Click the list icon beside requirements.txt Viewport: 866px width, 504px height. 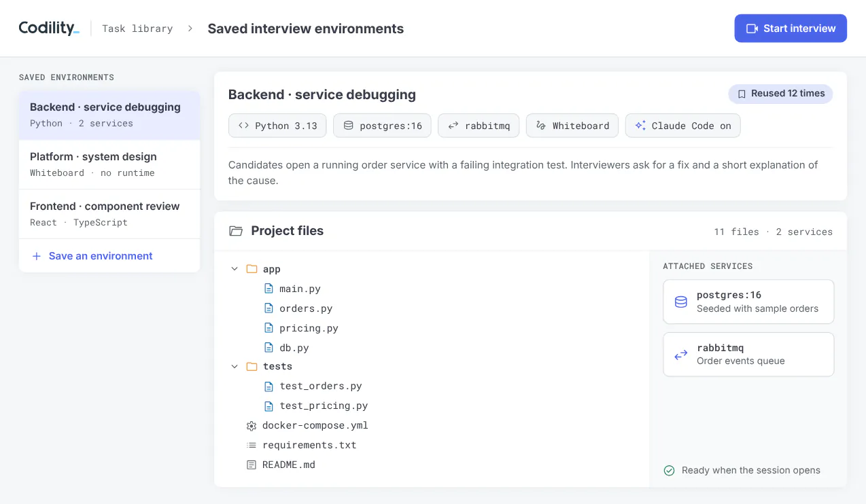(252, 445)
